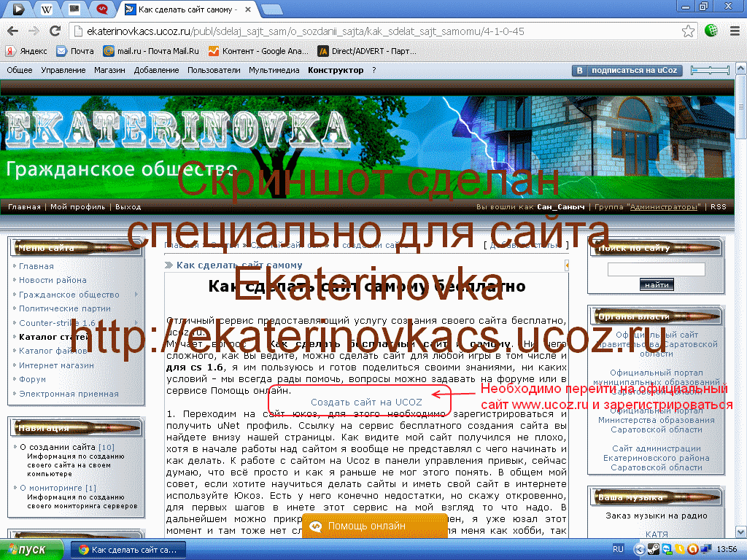
Task: Expand hidden tray icons with the arrow
Action: pos(639,550)
